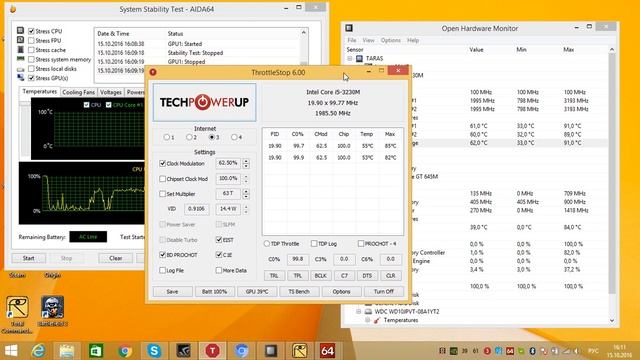Screen dimensions: 640x360
Task: Open File menu in Open Hardware Monitor
Action: point(352,40)
